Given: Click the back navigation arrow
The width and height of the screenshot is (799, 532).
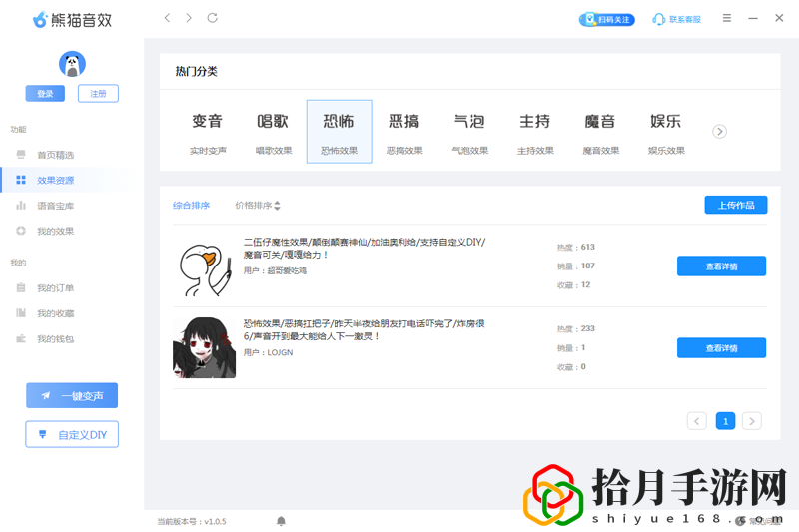Looking at the screenshot, I should point(167,18).
